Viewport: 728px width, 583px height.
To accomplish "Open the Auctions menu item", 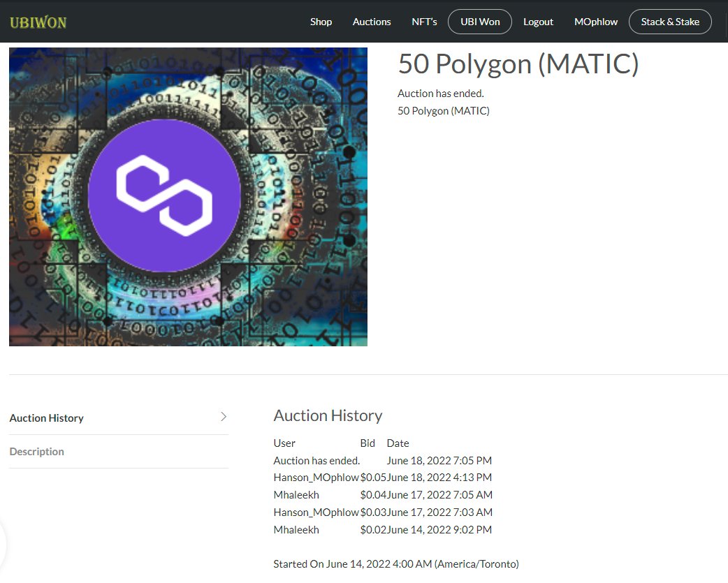I will (x=372, y=22).
